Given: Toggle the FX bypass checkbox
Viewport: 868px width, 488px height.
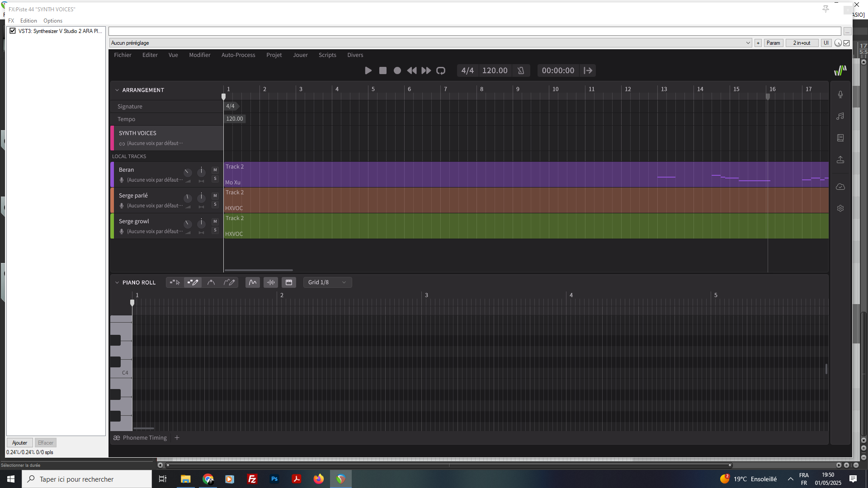Looking at the screenshot, I should 847,43.
